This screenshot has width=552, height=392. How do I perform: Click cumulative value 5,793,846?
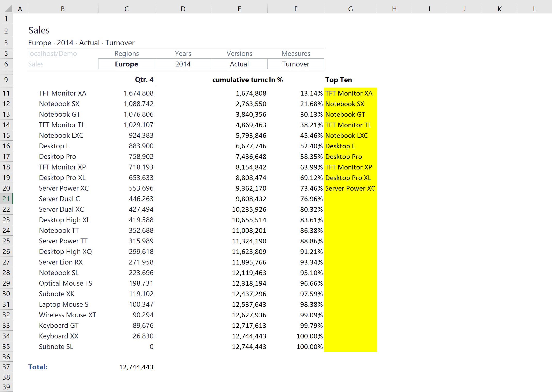(x=251, y=135)
